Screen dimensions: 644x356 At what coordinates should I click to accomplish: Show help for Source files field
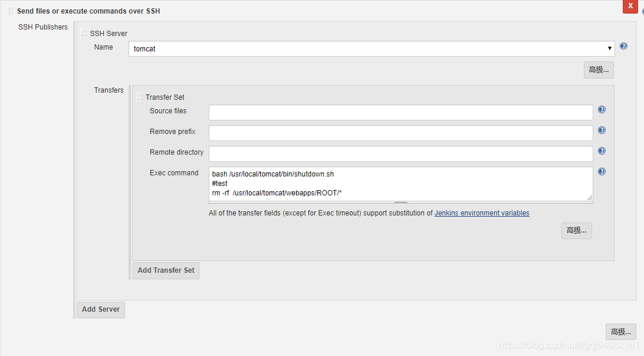(602, 109)
